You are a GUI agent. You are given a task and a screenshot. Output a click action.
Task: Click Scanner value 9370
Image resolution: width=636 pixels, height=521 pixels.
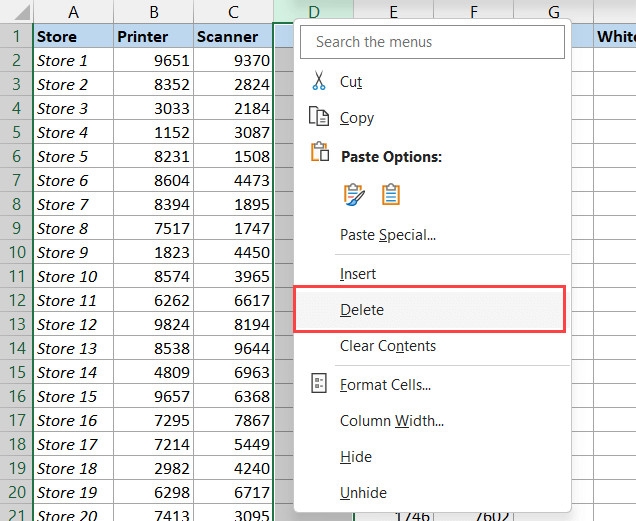click(x=233, y=60)
